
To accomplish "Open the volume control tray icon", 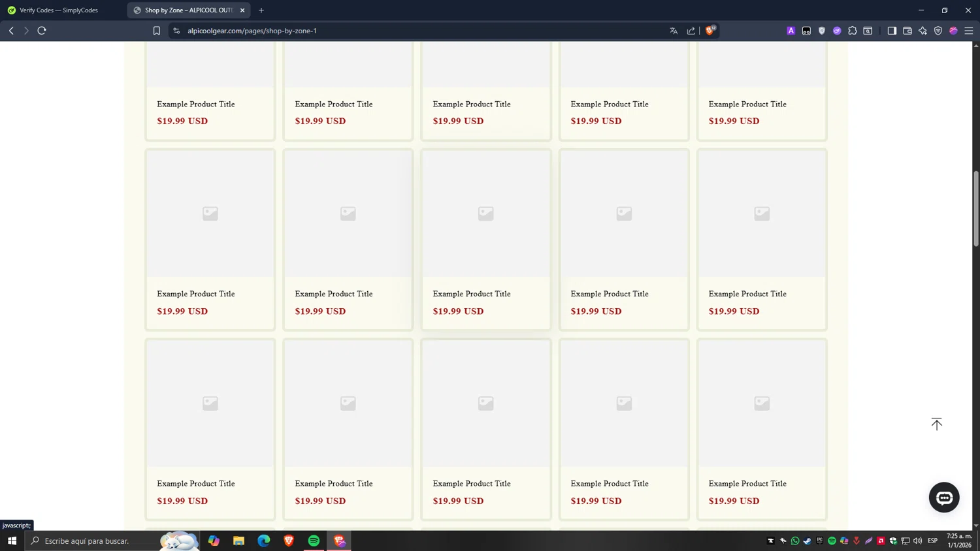I will click(918, 541).
